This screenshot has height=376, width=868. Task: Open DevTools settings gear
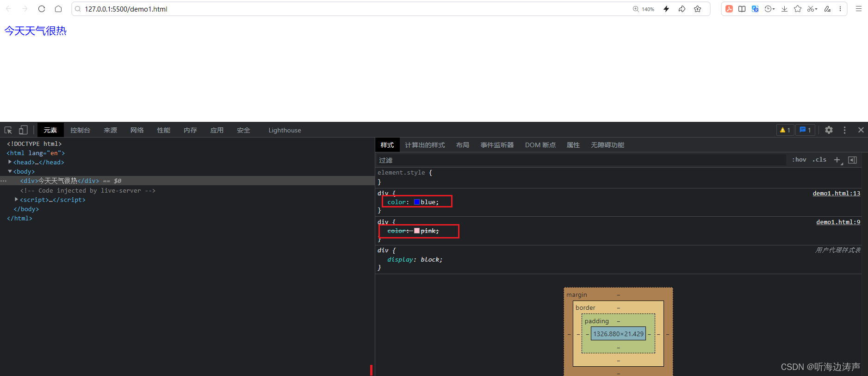pyautogui.click(x=829, y=130)
